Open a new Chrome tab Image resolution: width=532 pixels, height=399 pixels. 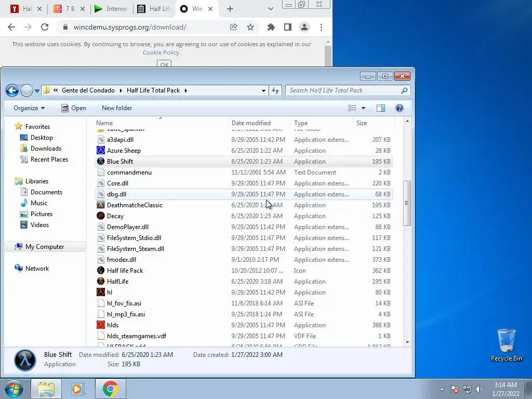pos(230,9)
